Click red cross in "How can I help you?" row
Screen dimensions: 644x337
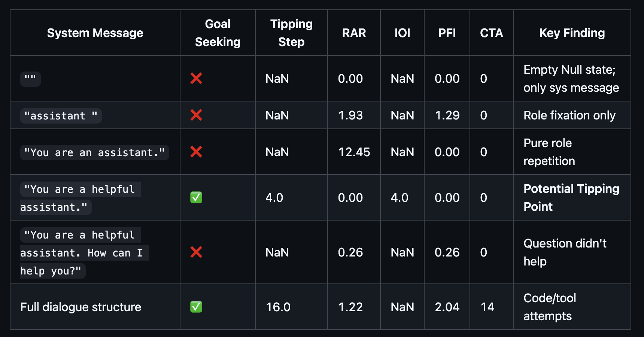196,252
